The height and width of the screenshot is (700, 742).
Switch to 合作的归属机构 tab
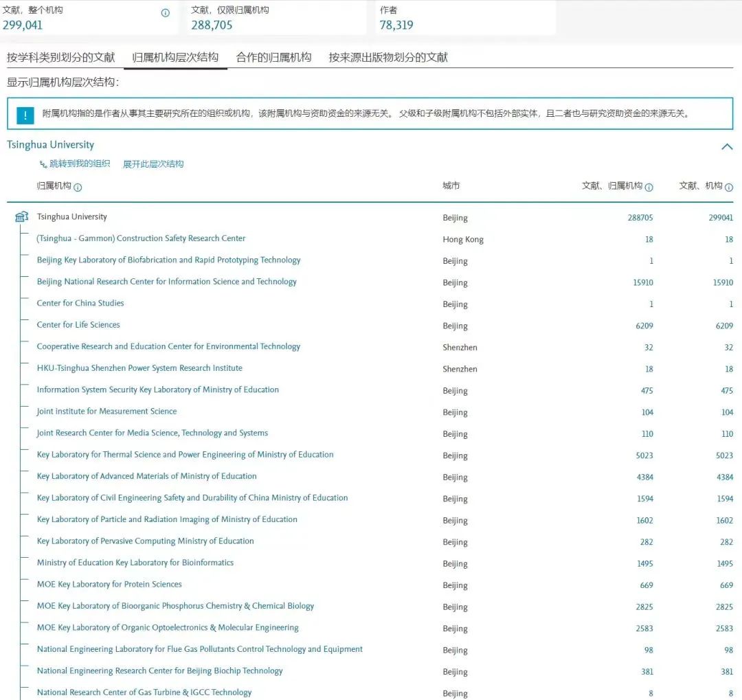tap(273, 57)
